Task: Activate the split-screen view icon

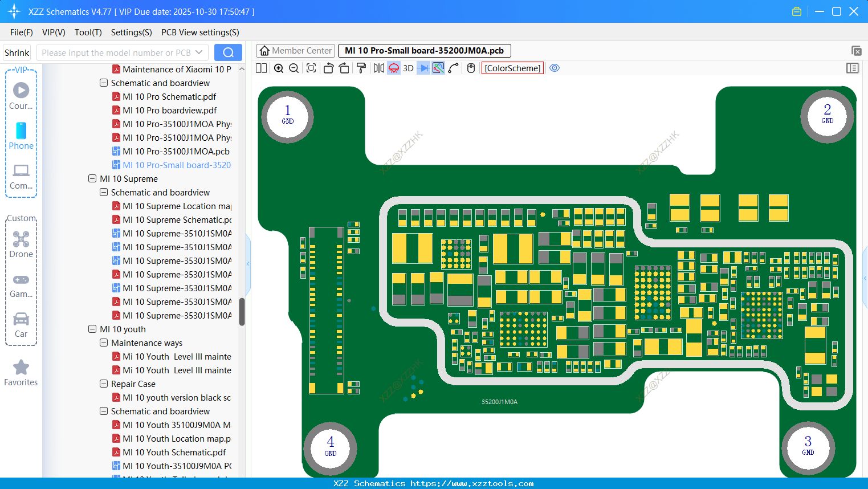Action: [261, 68]
